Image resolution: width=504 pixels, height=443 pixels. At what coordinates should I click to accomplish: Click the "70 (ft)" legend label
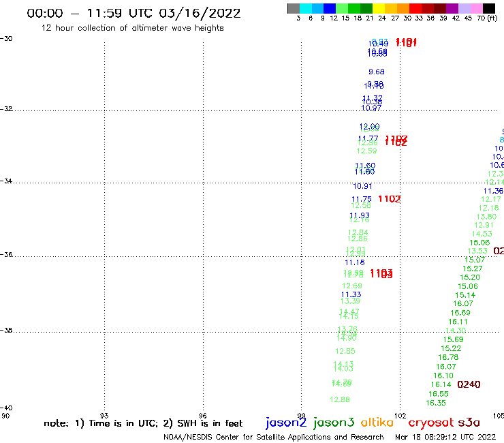pyautogui.click(x=487, y=18)
